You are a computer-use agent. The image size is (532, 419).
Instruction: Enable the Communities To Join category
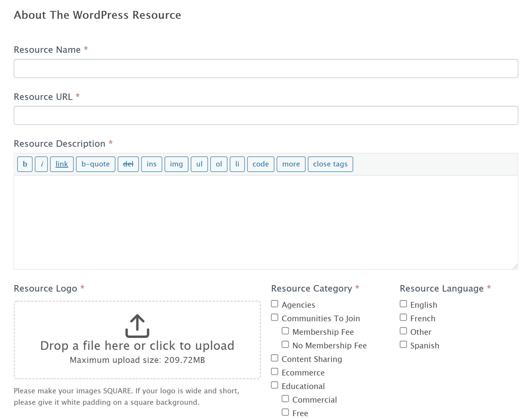[x=274, y=317]
